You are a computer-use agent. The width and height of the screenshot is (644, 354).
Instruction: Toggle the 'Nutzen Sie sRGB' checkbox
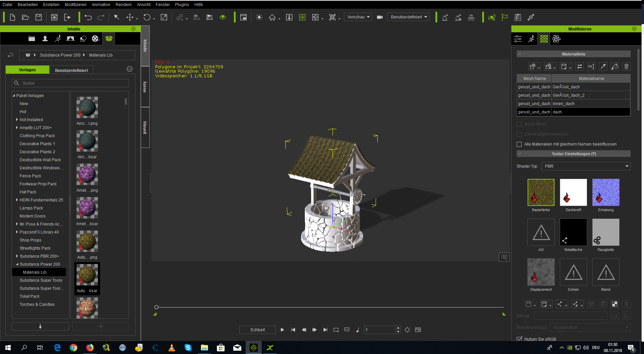pyautogui.click(x=519, y=339)
